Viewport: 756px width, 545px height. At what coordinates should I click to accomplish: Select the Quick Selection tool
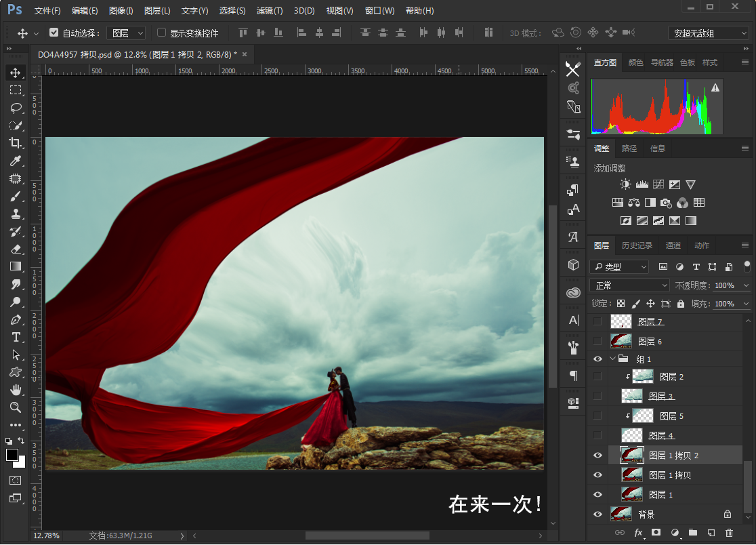(x=16, y=126)
